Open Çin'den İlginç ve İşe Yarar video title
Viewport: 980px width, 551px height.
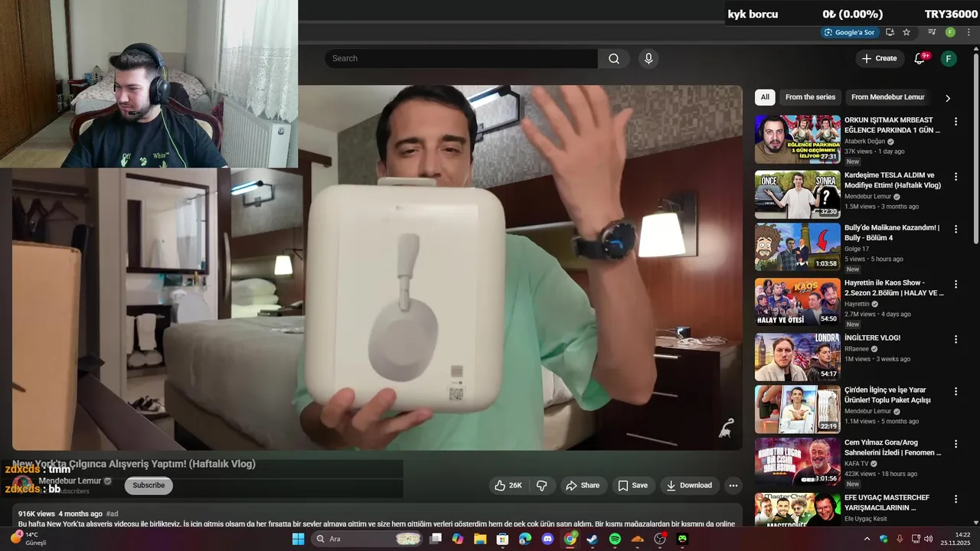click(887, 395)
